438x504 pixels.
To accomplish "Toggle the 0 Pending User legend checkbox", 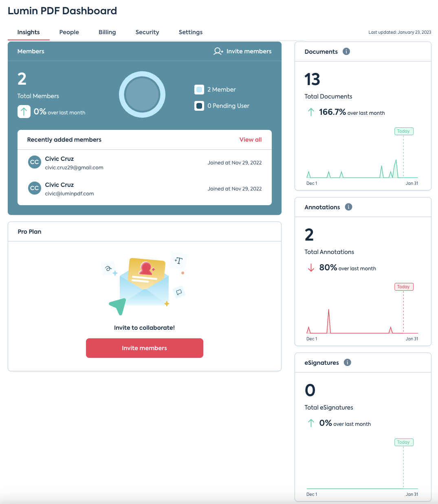I will coord(199,105).
